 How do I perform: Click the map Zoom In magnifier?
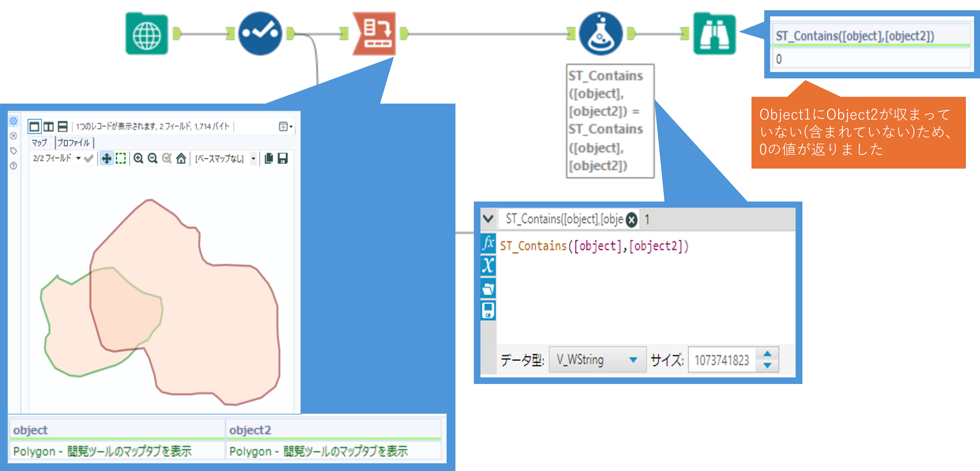point(138,158)
